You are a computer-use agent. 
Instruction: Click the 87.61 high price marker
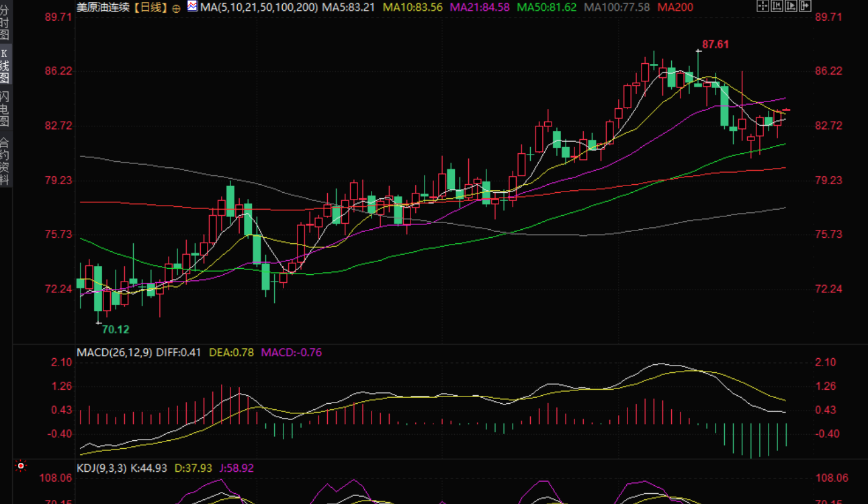[715, 44]
